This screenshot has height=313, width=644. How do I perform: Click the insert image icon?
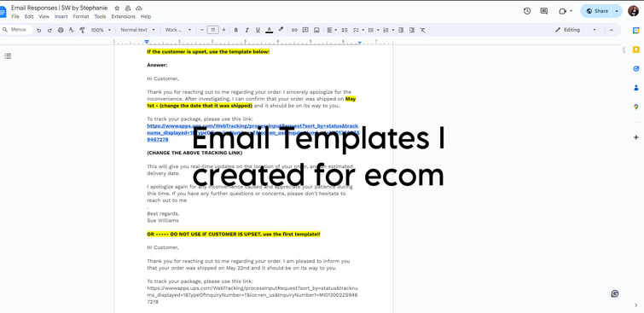click(316, 30)
